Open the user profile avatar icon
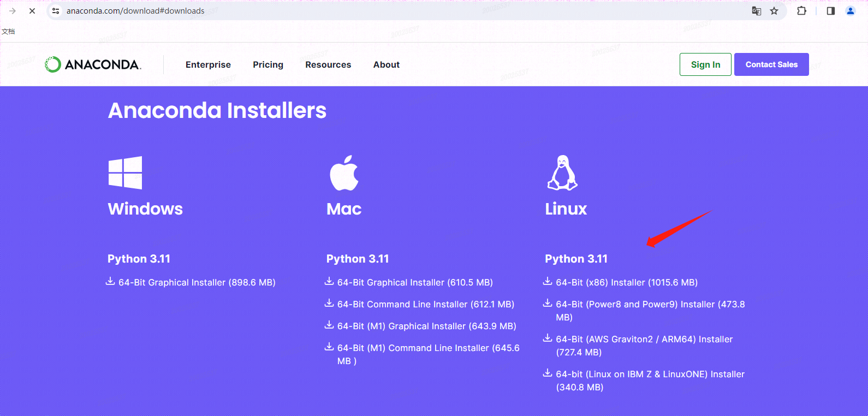Viewport: 868px width, 416px height. 851,11
